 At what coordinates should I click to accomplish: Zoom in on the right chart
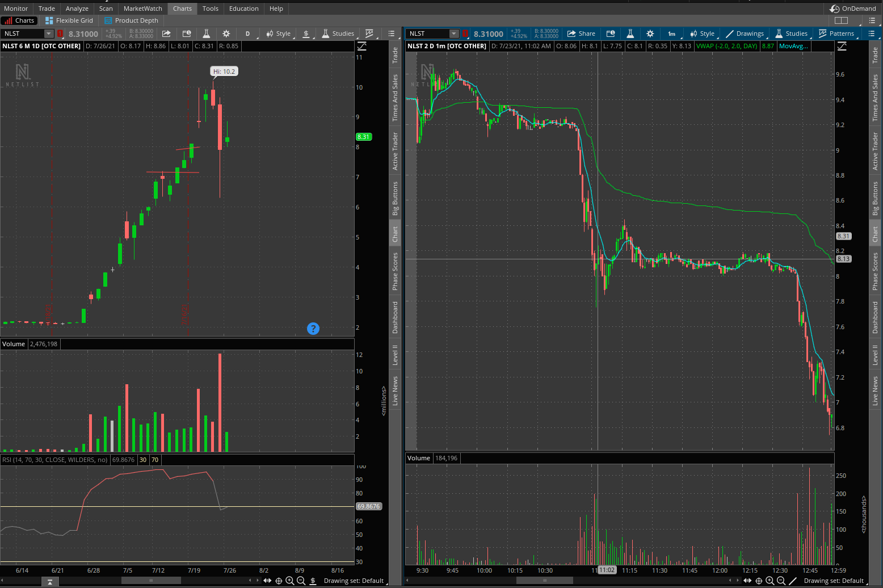770,581
